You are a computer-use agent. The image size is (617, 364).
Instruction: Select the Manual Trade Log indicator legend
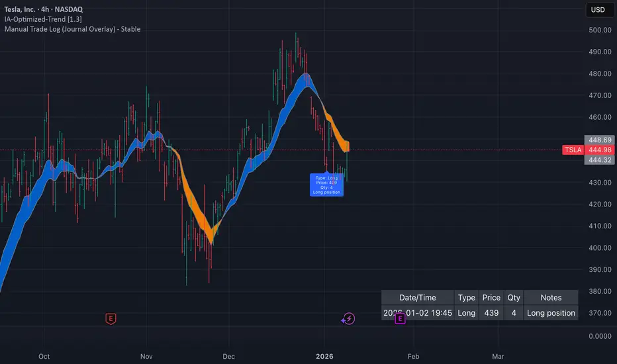pos(72,29)
